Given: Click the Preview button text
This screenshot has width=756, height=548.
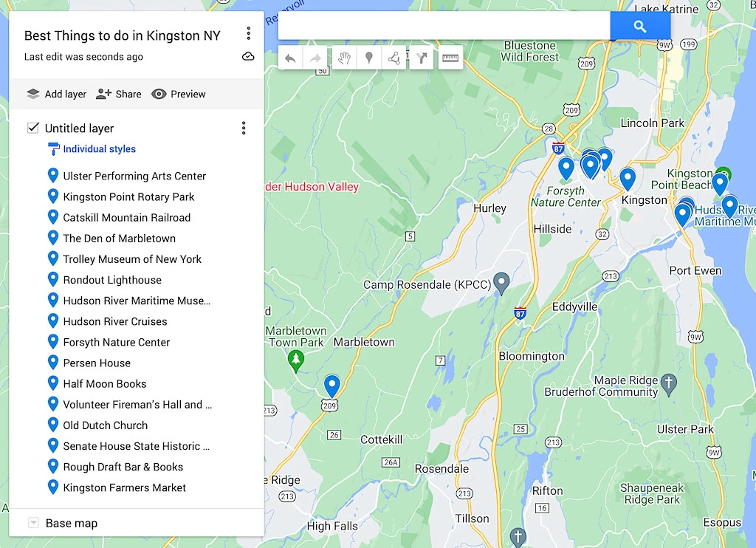Looking at the screenshot, I should point(188,94).
